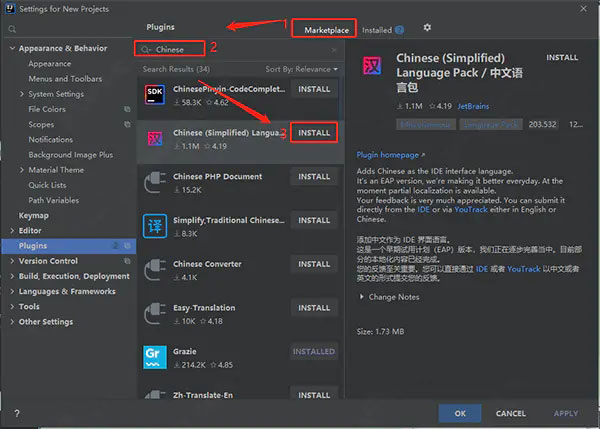Install Chinese Simplified Language Pack from list
This screenshot has height=429, width=600.
(314, 133)
